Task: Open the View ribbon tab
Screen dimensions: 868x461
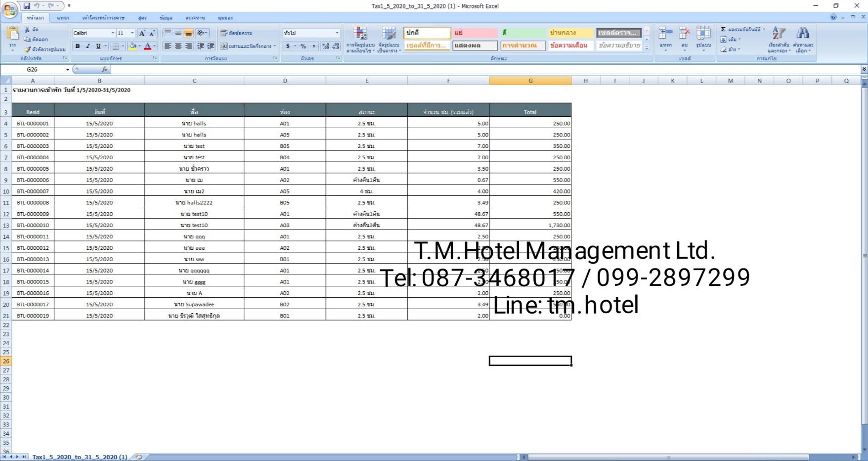Action: point(225,17)
